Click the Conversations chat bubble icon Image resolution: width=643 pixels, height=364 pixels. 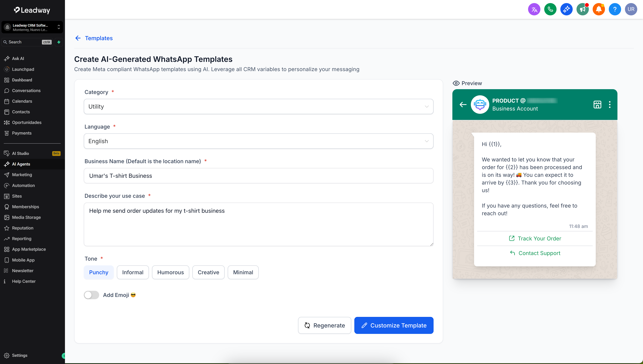pyautogui.click(x=7, y=91)
